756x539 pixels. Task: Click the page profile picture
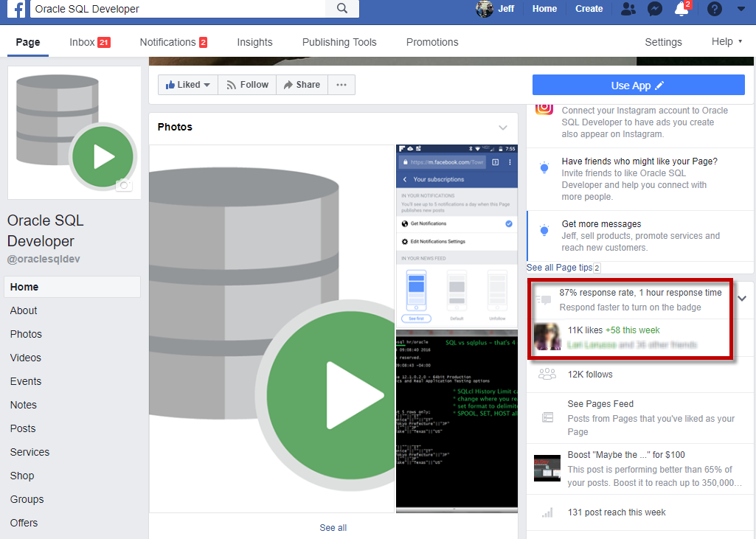tap(74, 133)
